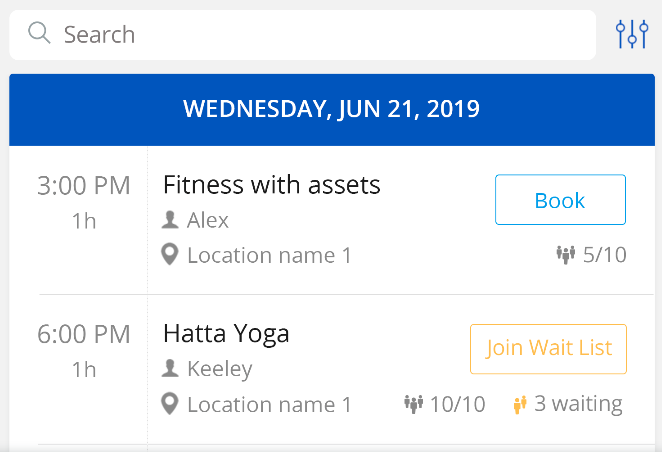Focus the Search input field
Image resolution: width=662 pixels, height=452 pixels.
[302, 35]
